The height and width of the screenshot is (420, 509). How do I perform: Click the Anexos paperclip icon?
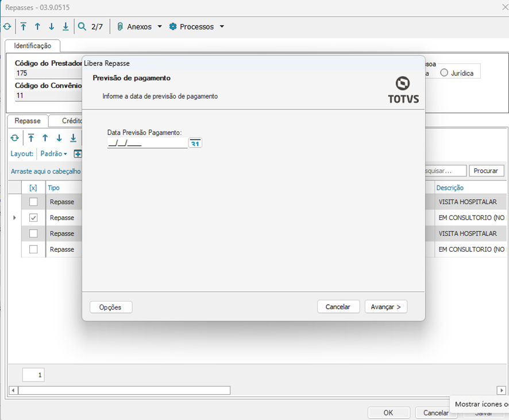(120, 26)
